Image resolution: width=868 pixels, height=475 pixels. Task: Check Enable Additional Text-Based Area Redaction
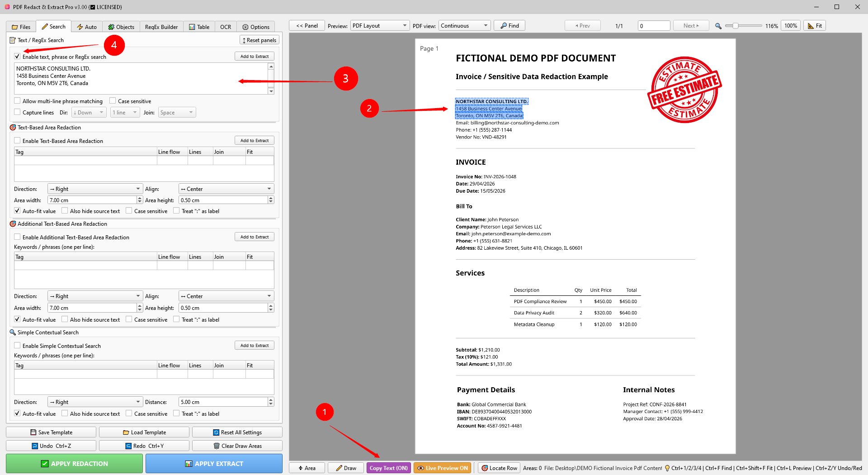[x=17, y=237]
